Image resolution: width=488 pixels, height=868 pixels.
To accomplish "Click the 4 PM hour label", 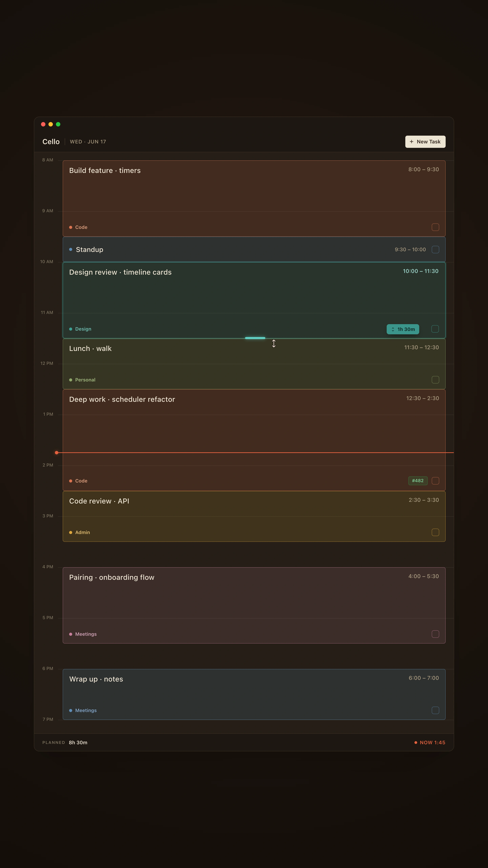I will 48,567.
